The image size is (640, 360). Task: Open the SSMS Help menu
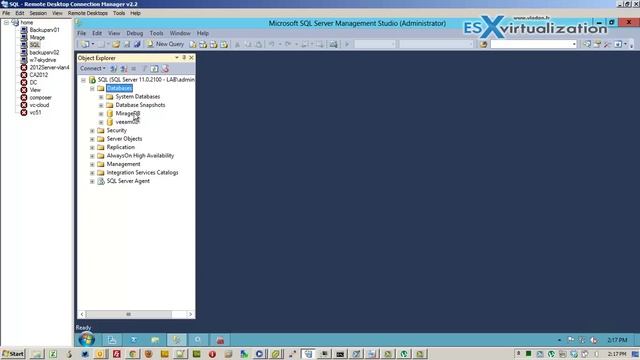203,33
